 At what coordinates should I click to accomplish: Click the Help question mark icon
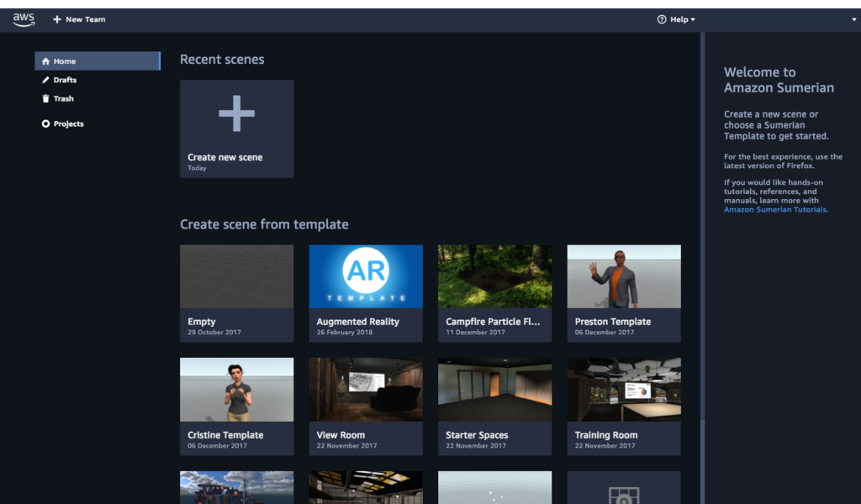pyautogui.click(x=662, y=19)
